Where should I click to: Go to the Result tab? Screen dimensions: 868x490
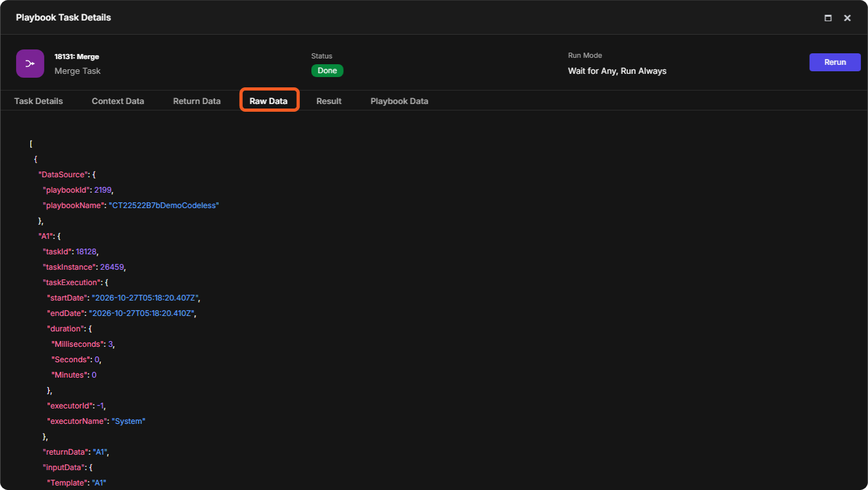click(329, 101)
